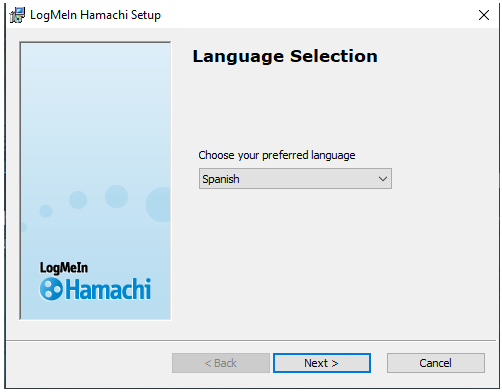The width and height of the screenshot is (502, 392).
Task: Click the half-visible bubble on banner's left border
Action: (23, 227)
